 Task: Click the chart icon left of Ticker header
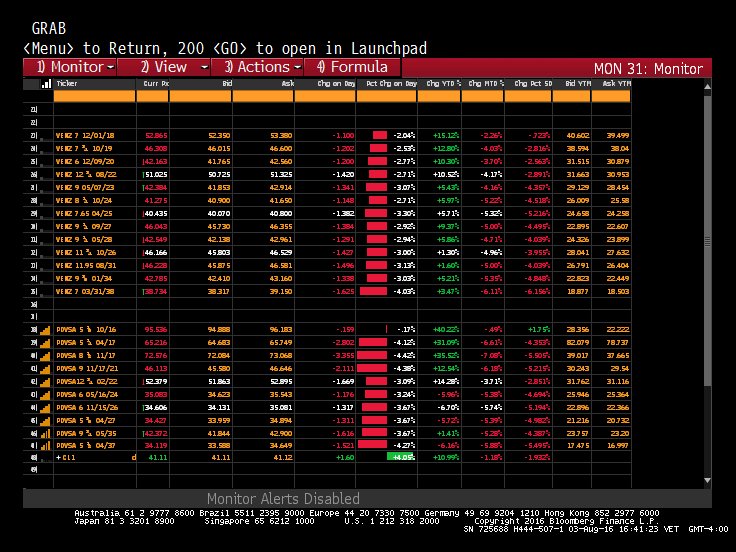pyautogui.click(x=46, y=84)
